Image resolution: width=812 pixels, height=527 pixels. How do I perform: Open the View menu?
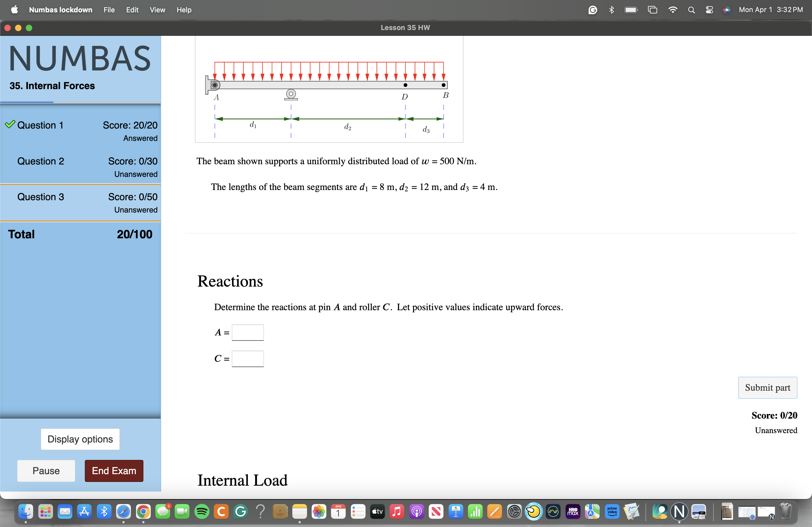(x=157, y=10)
